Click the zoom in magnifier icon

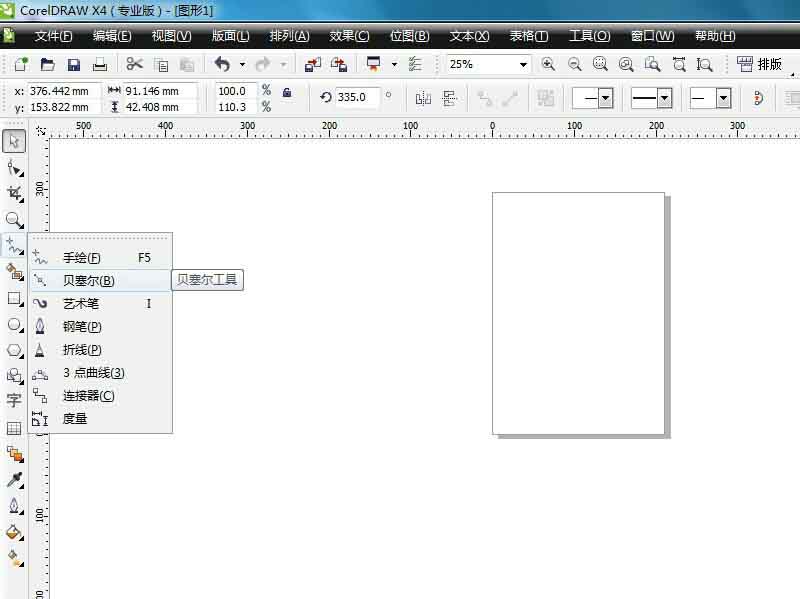(x=548, y=64)
